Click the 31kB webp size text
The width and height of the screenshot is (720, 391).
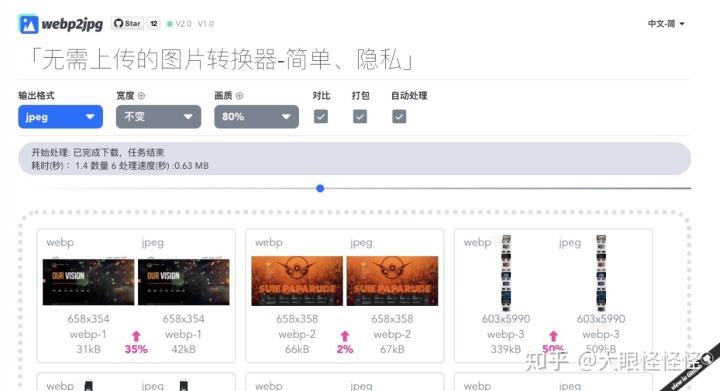point(88,349)
